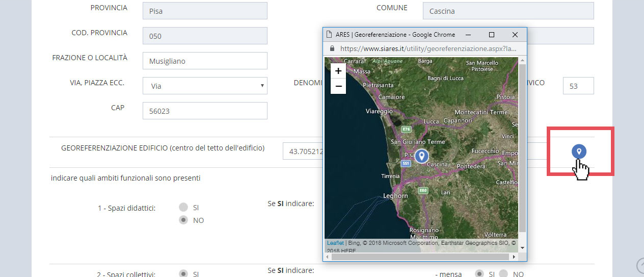This screenshot has width=644, height=277.
Task: Click the Frazione o Località field
Action: pos(205,61)
